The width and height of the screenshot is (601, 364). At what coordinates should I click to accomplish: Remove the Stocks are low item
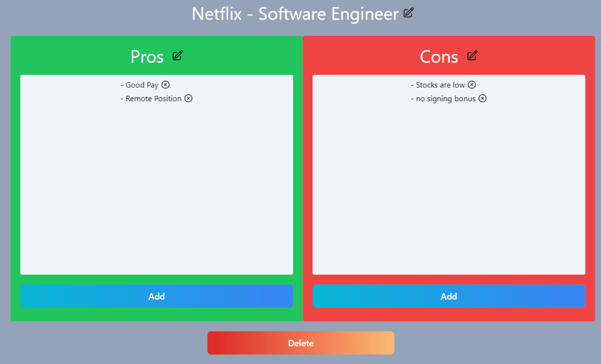472,85
